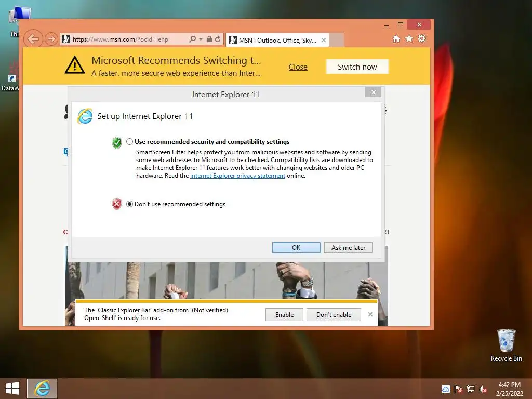Image resolution: width=532 pixels, height=399 pixels.
Task: Click the security lock icon in address bar
Action: (209, 39)
